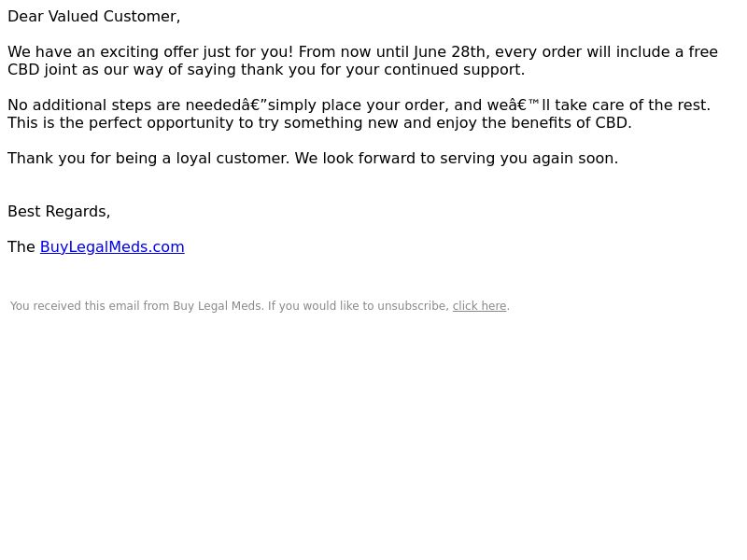Click the word 'The' before BuyLegalMeds.com
The image size is (747, 560).
click(21, 246)
